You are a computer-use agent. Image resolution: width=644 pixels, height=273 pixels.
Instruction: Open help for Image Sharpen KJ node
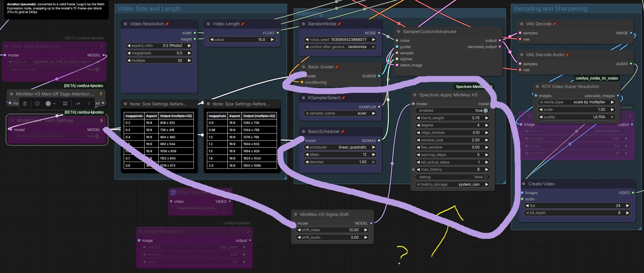(248, 232)
